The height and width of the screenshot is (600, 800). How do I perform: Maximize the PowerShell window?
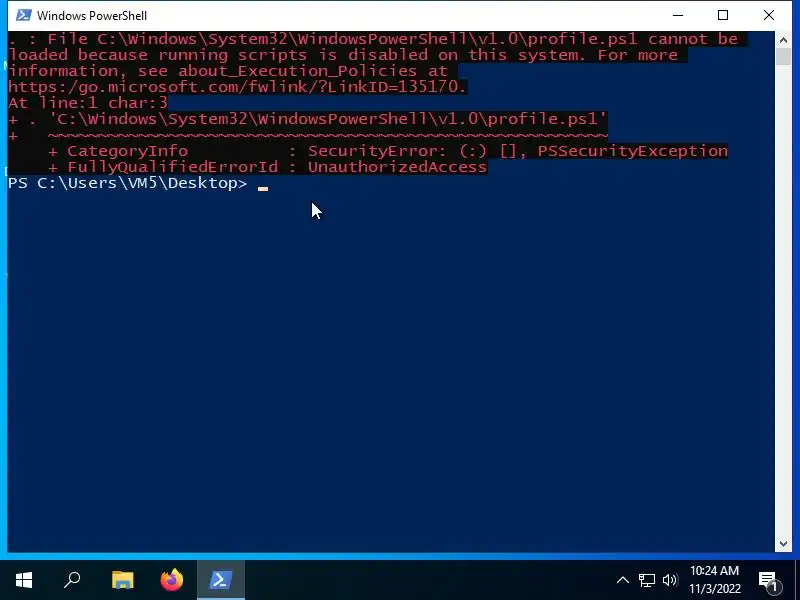(x=723, y=15)
